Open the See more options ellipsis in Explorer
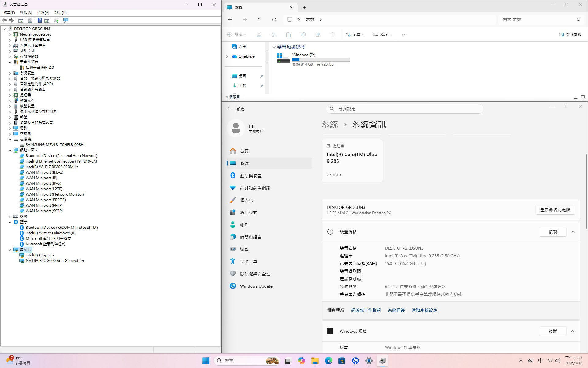Screen dimensions: 588x368 pyautogui.click(x=404, y=35)
